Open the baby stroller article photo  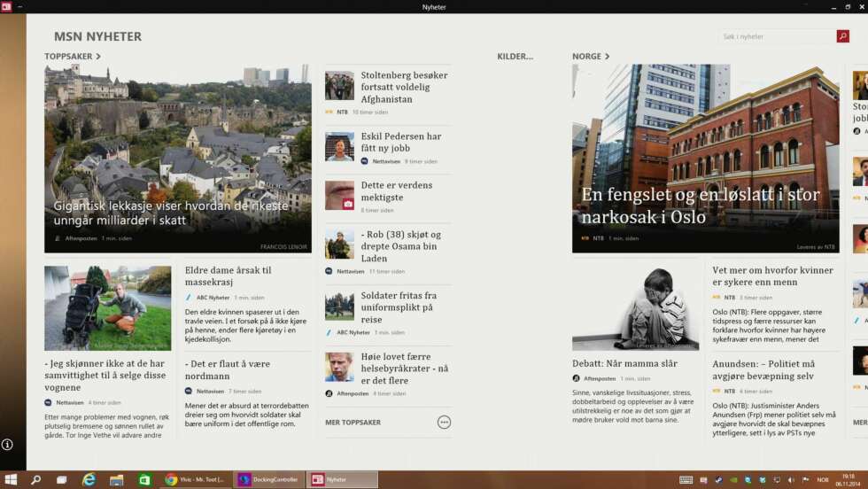click(x=108, y=308)
